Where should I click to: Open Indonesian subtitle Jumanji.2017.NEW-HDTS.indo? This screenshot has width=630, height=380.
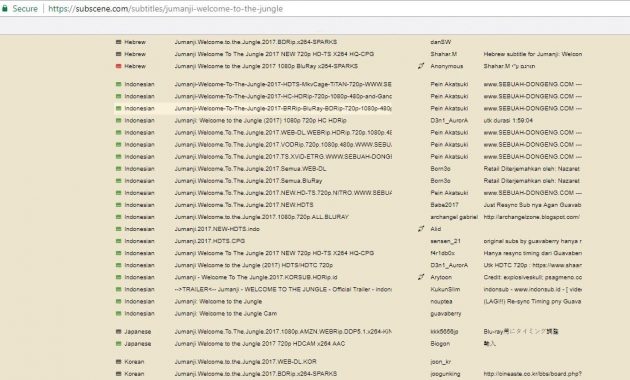(x=217, y=229)
